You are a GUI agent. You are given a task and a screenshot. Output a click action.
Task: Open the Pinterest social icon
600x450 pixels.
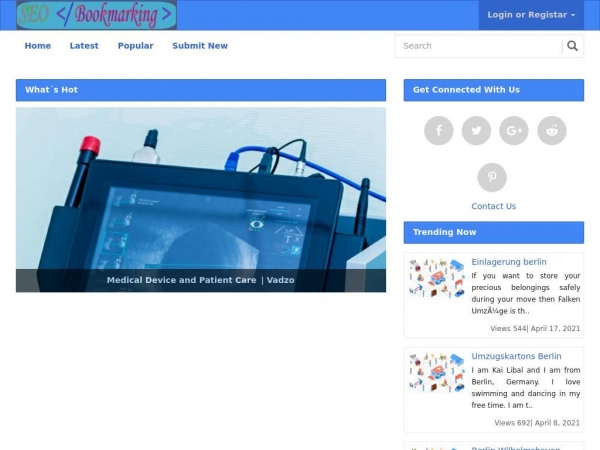(492, 177)
